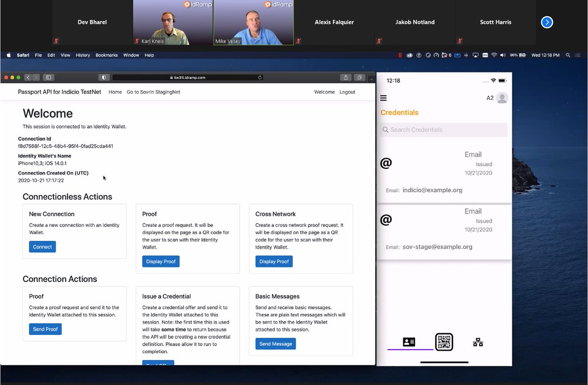Click the 2020-10-21 17:17:22 timestamp
588x385 pixels.
pyautogui.click(x=41, y=180)
